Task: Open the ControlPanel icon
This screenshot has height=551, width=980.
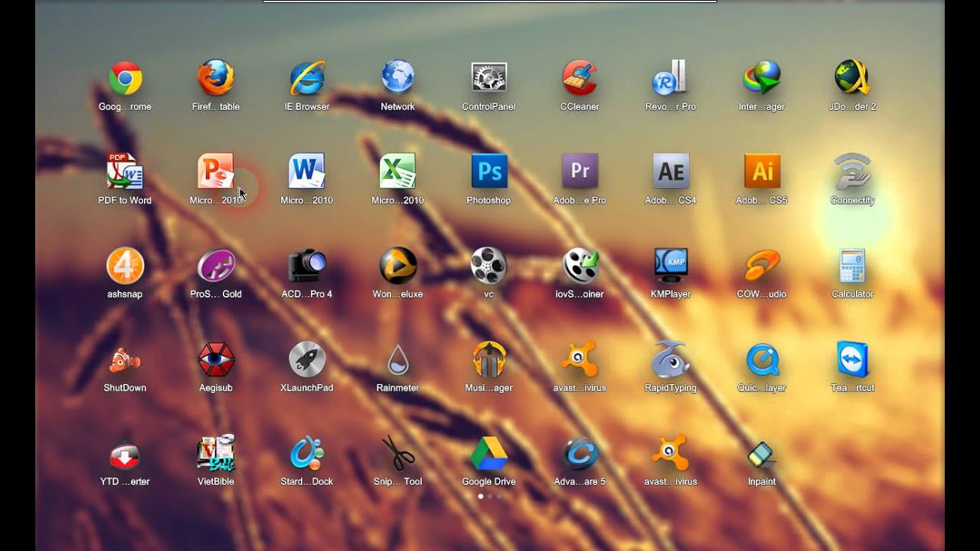Action: point(488,78)
